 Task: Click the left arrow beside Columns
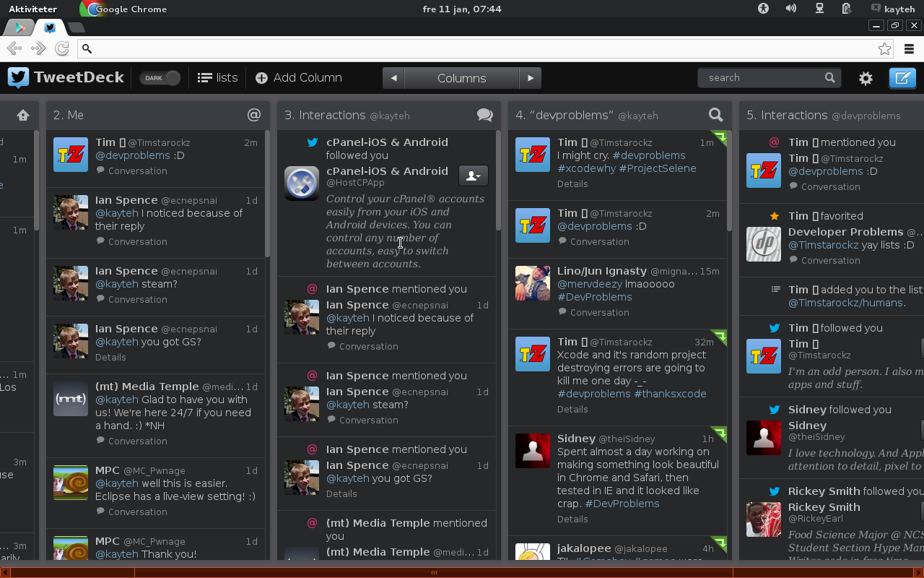[x=393, y=78]
